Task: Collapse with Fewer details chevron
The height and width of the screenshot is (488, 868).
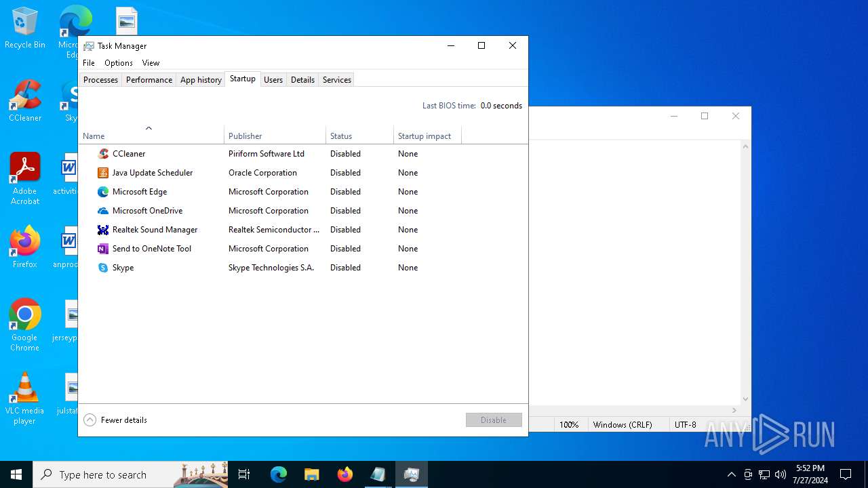Action: [x=90, y=420]
